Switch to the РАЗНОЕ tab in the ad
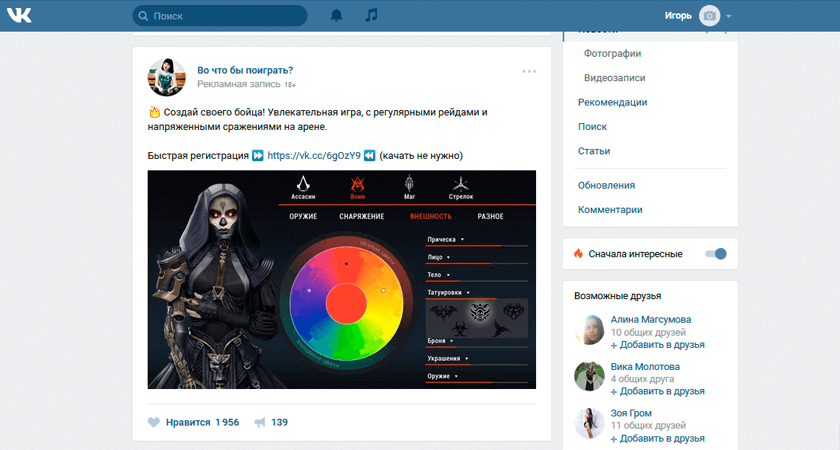Screen dimensions: 840x450 coord(490,216)
